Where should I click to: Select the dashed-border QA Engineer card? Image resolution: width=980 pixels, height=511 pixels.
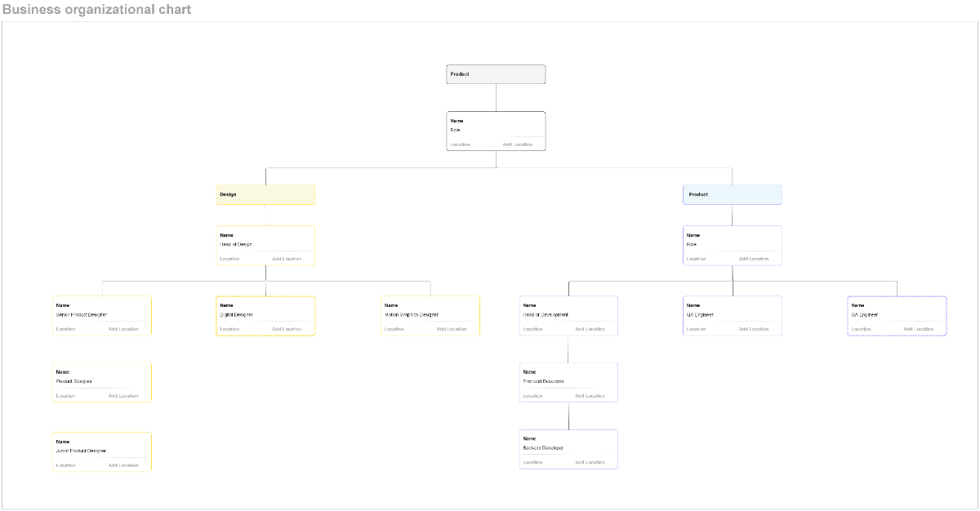[896, 315]
